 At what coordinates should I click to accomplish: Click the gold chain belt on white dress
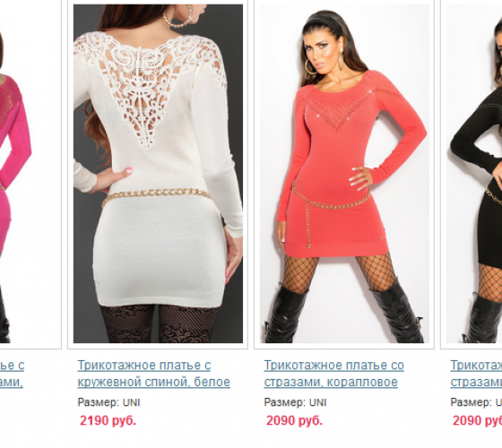(156, 195)
